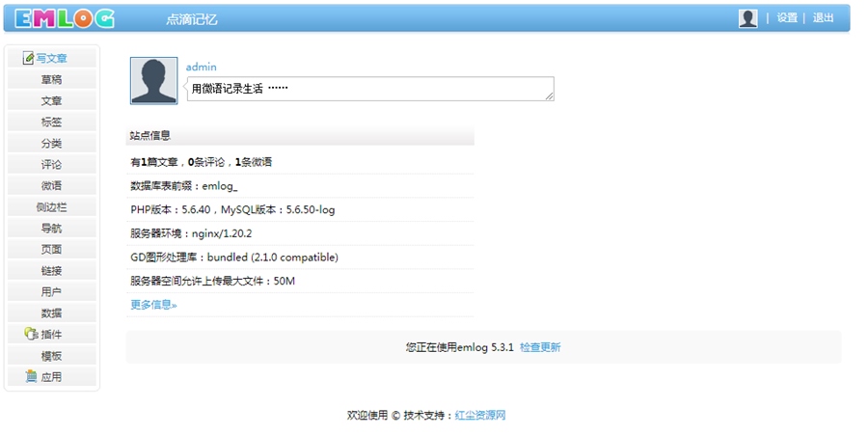Click the PHP版本：5.6.40 line
Screen dimensions: 868x435
[232, 209]
